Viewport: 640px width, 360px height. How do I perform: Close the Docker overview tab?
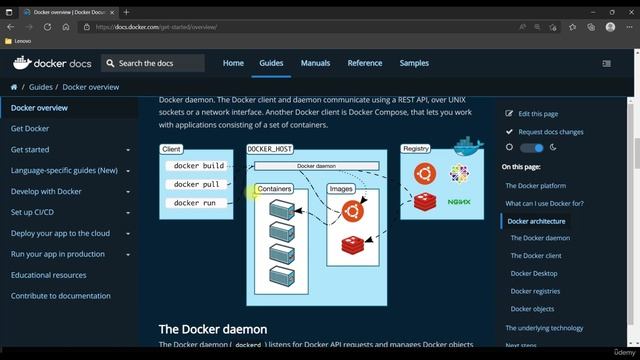click(x=112, y=12)
